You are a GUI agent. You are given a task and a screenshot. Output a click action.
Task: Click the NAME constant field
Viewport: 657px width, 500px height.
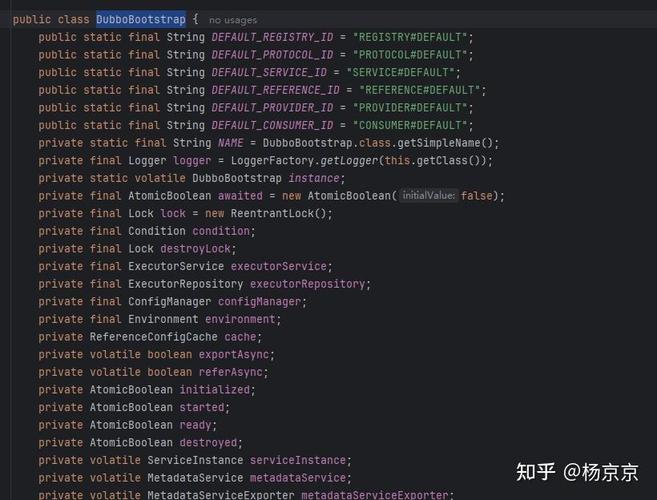click(230, 143)
